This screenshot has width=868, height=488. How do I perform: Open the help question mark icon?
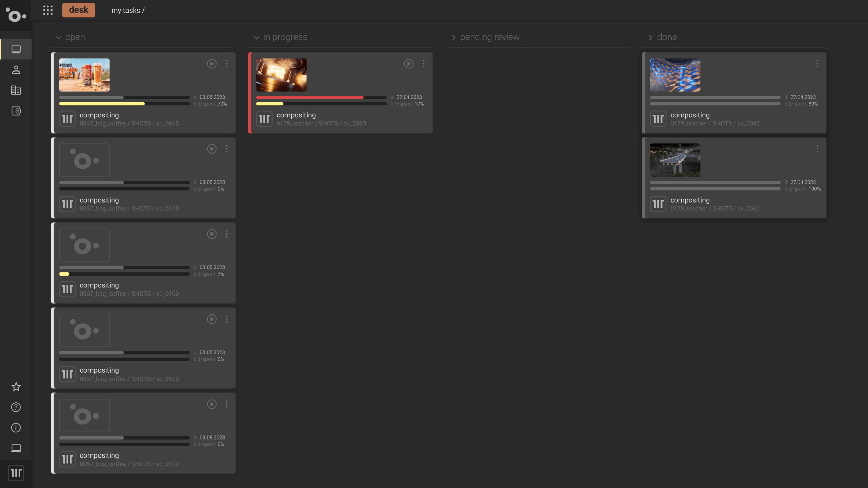pos(16,407)
